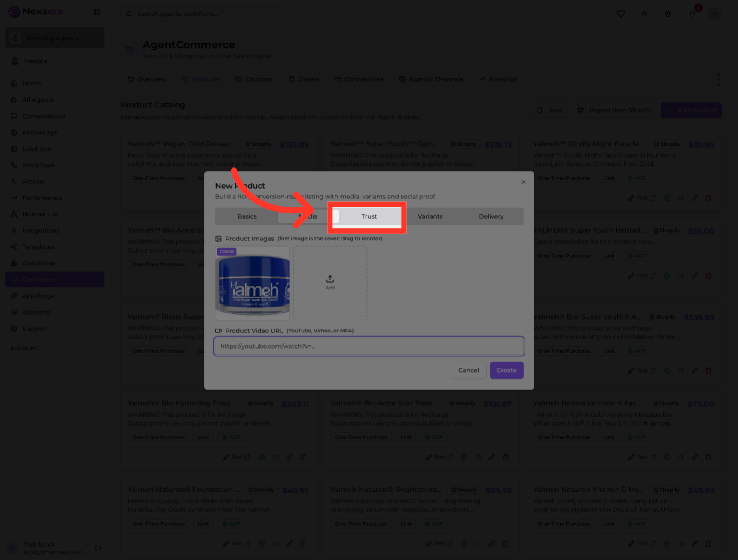Edit the Yalmeh Naturals Brightening product
The height and width of the screenshot is (560, 738).
492,543
